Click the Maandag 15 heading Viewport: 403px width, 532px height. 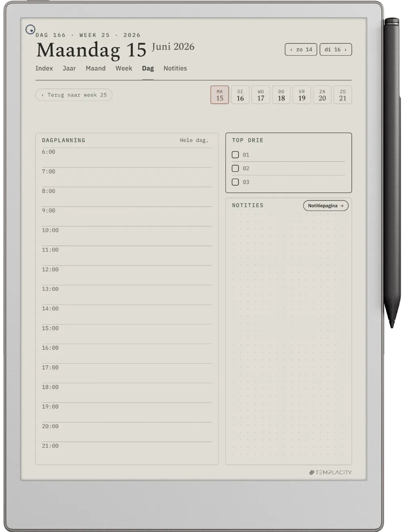[91, 50]
